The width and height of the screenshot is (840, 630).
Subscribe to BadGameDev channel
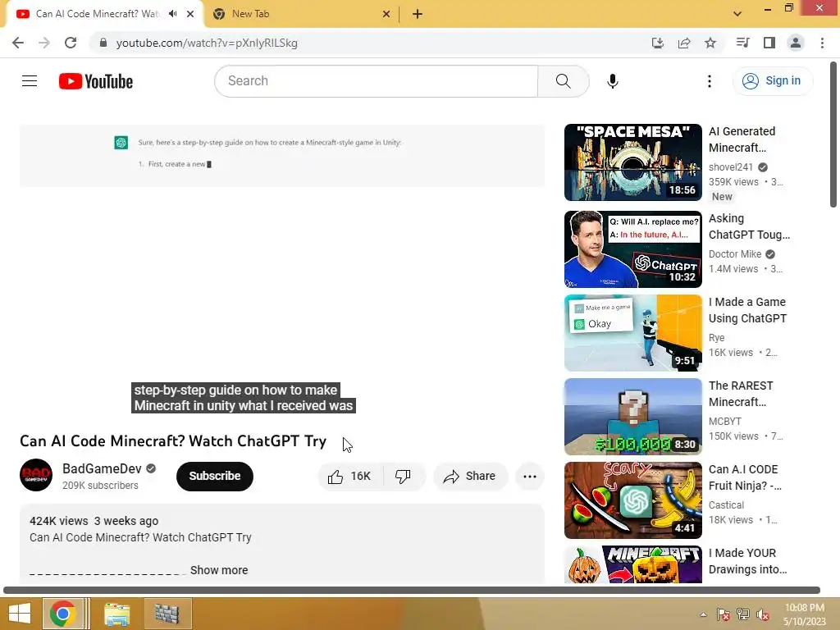point(215,477)
